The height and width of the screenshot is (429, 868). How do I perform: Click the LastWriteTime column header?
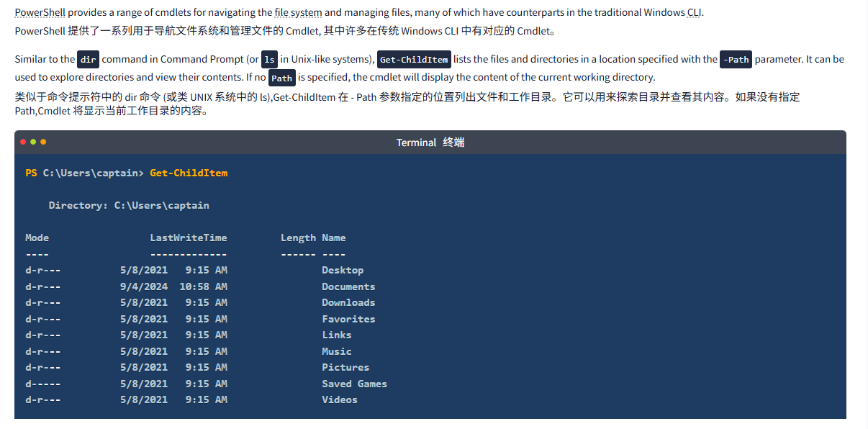[189, 238]
